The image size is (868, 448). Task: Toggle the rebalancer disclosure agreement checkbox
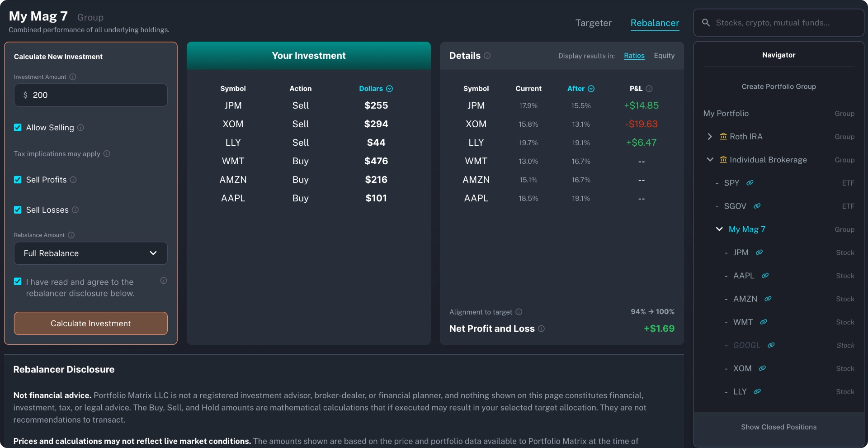pos(18,281)
